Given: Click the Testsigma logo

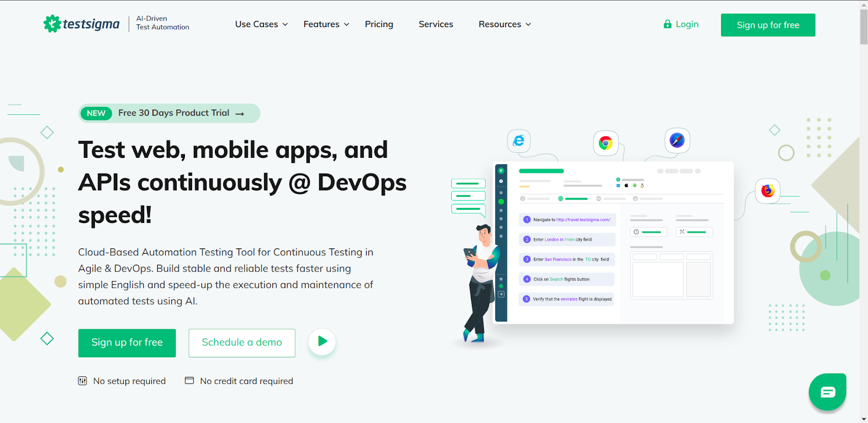Looking at the screenshot, I should (x=81, y=24).
